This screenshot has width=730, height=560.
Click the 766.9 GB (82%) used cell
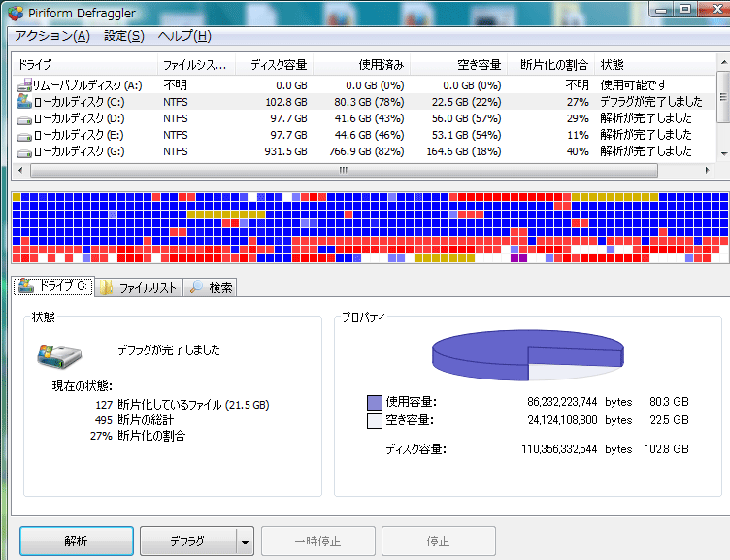coord(366,151)
